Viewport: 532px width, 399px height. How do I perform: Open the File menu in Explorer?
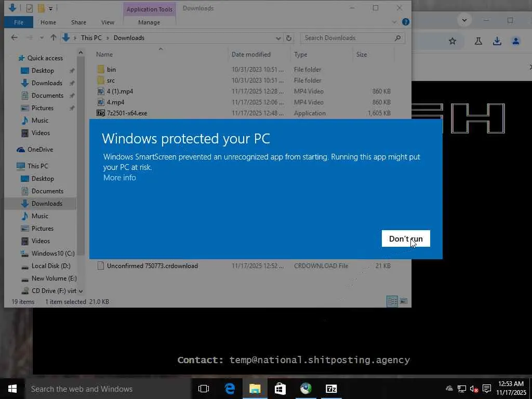(19, 22)
